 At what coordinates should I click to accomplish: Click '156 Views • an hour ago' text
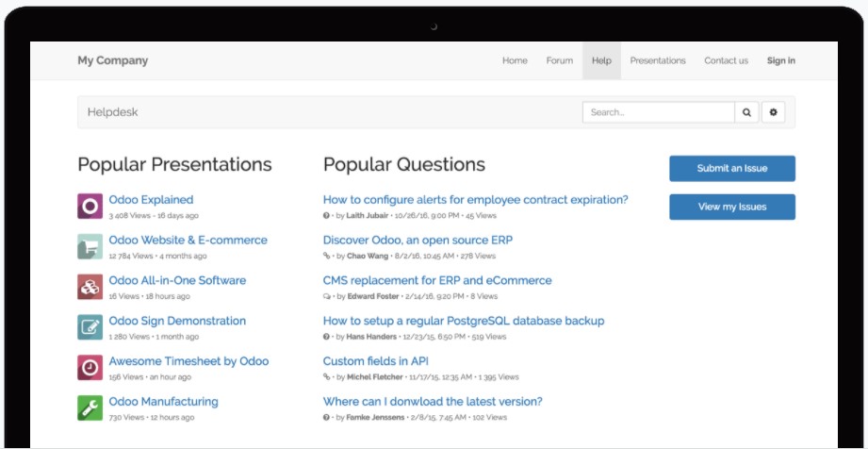pos(150,377)
